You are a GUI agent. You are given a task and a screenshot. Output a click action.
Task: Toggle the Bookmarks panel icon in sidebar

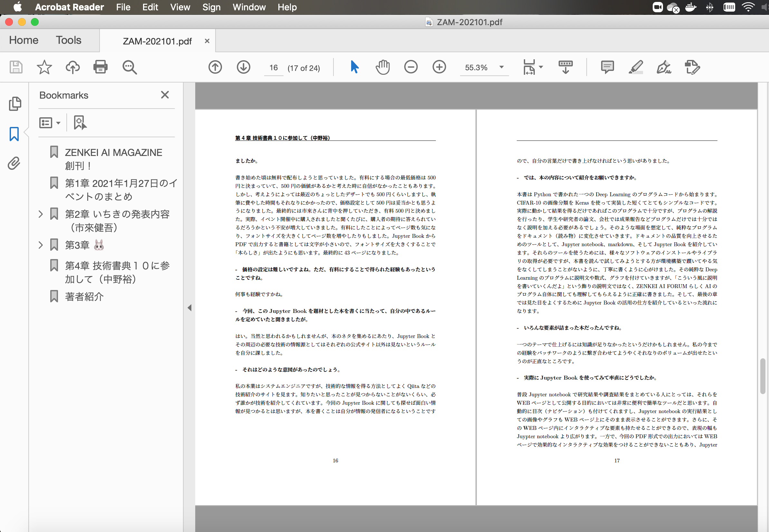pos(14,134)
